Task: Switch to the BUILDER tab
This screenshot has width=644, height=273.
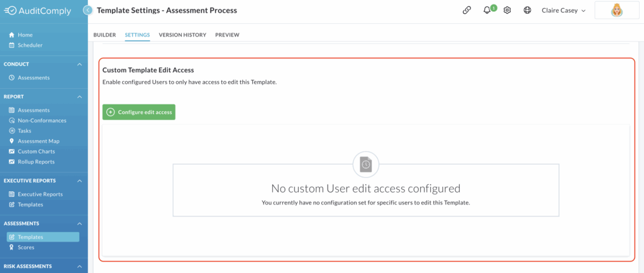Action: 105,35
